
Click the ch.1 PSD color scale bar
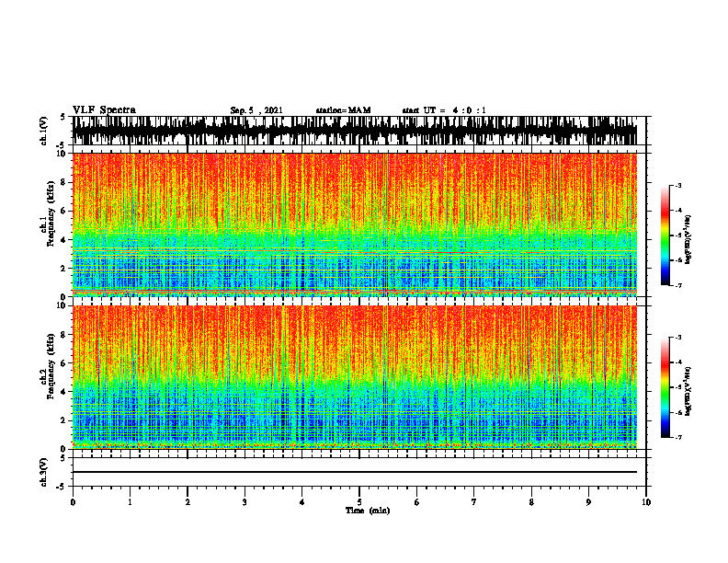tap(665, 236)
